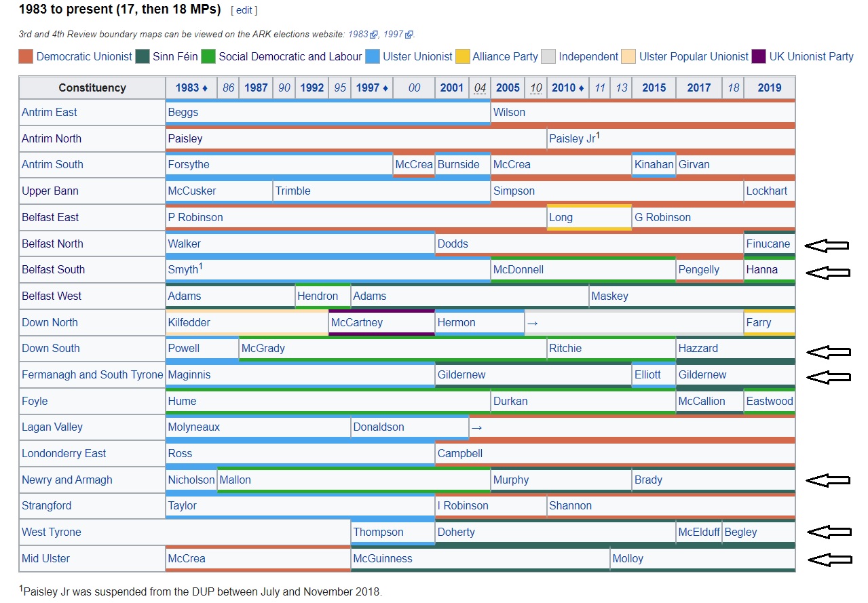Image resolution: width=868 pixels, height=603 pixels.
Task: Open the Sinn Féin party link in legend
Action: pos(175,56)
